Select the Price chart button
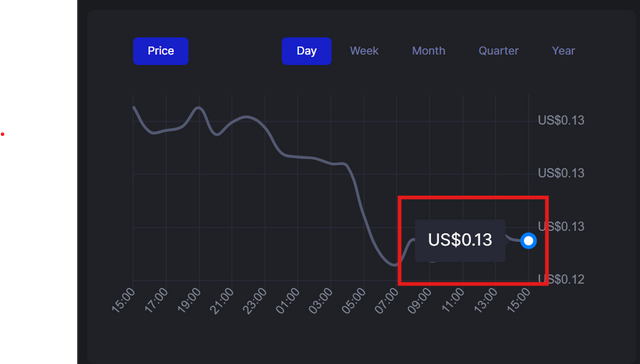The image size is (640, 364). (x=160, y=51)
